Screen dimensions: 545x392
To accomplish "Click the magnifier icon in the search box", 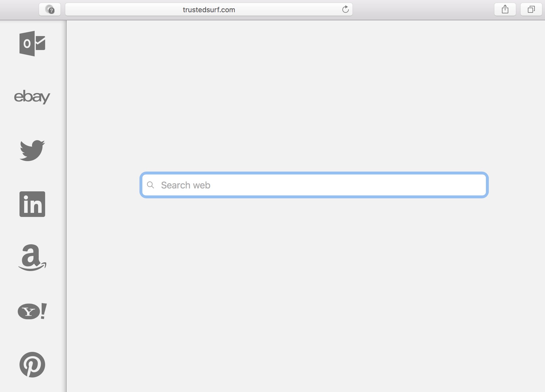I will point(151,185).
